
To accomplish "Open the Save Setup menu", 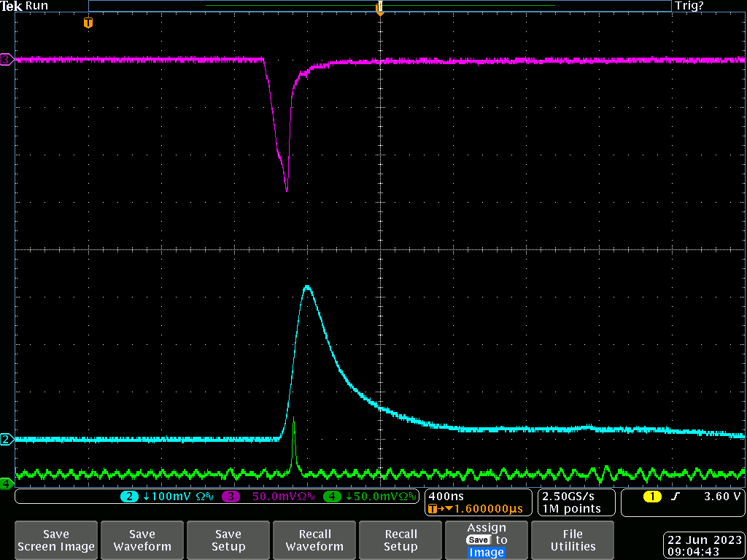I will [228, 540].
